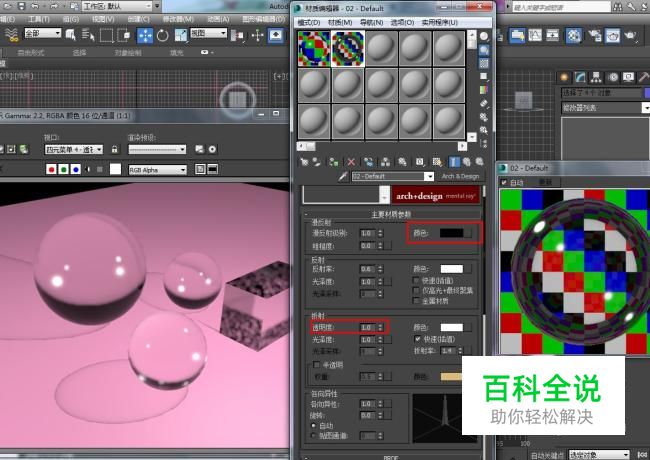Image resolution: width=650 pixels, height=460 pixels.
Task: Pick material from object eyedropper
Action: 342,177
